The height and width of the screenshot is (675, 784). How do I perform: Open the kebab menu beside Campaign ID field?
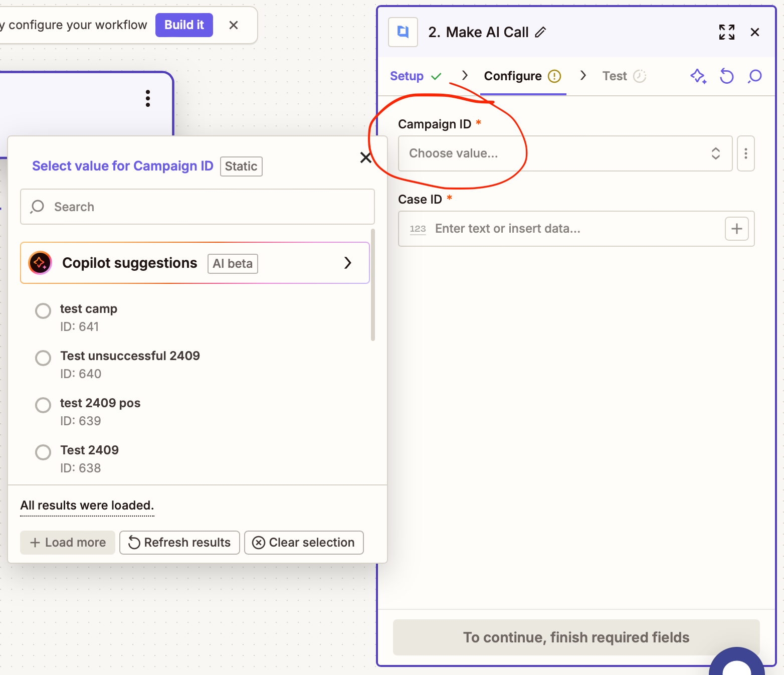click(745, 153)
